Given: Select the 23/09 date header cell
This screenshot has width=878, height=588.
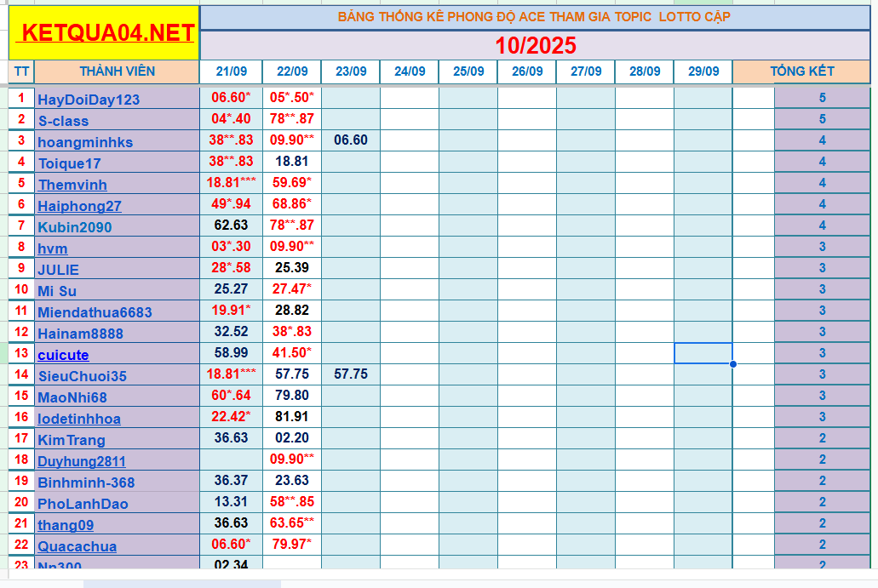Looking at the screenshot, I should point(351,71).
